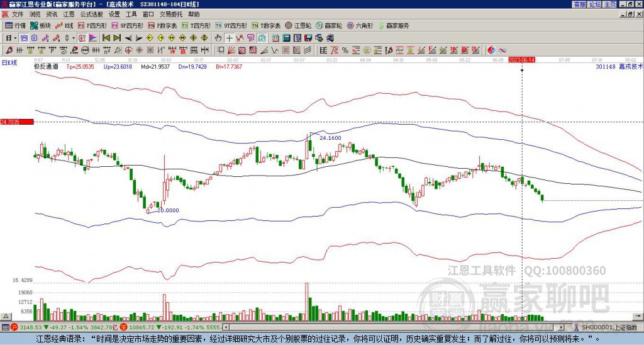Screen dimensions: 644x345
Task: Click the 主页 homepage button
Action: 610,4
